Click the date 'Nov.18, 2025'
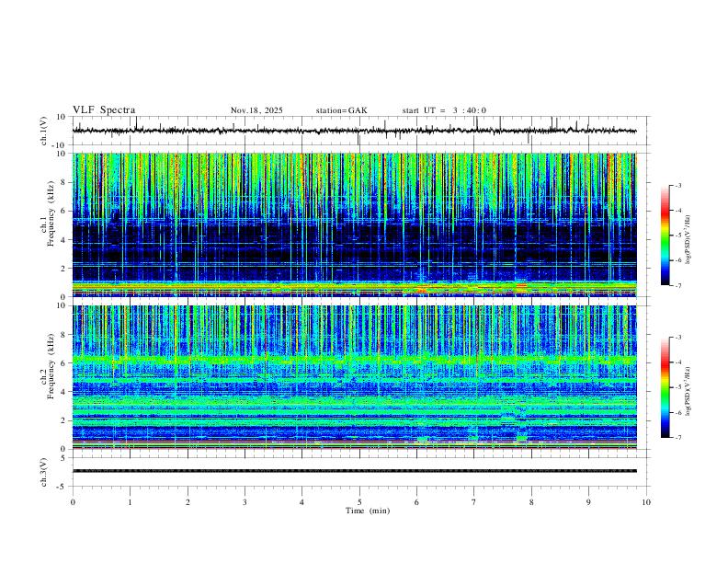The width and height of the screenshot is (728, 563). click(x=256, y=110)
